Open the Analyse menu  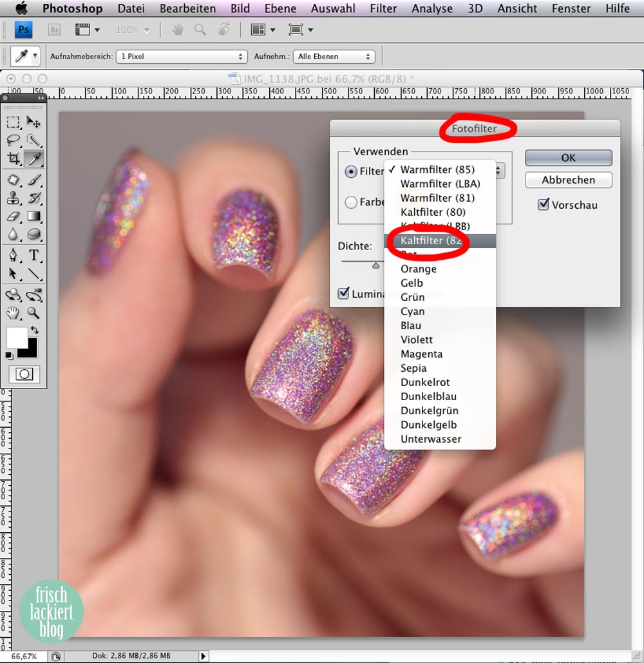click(432, 8)
